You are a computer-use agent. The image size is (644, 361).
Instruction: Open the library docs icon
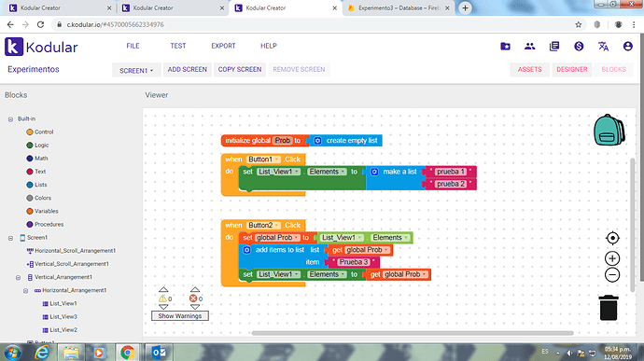pos(554,47)
